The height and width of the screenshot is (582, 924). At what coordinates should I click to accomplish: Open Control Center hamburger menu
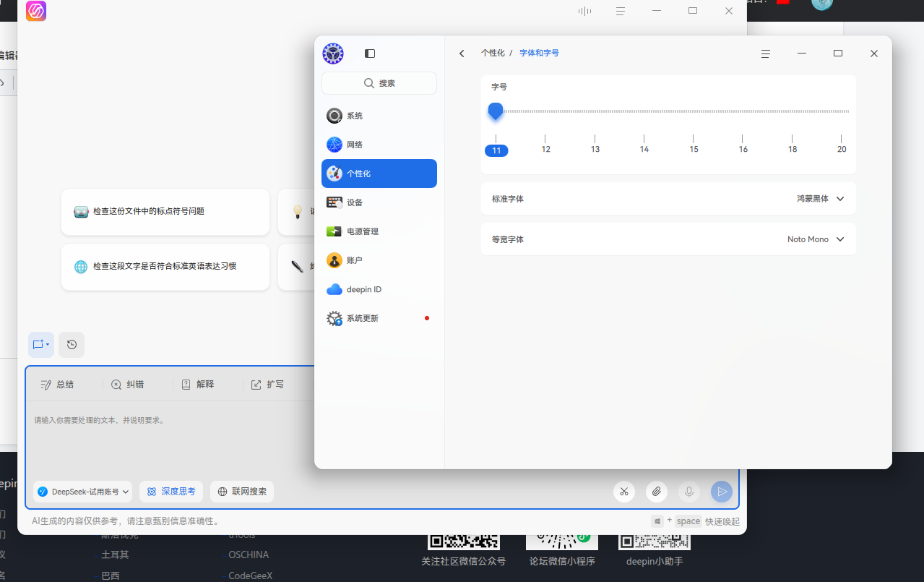click(766, 54)
